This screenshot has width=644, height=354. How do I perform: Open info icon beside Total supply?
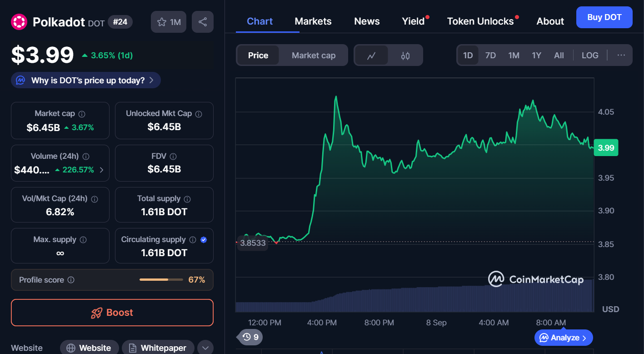pyautogui.click(x=187, y=199)
